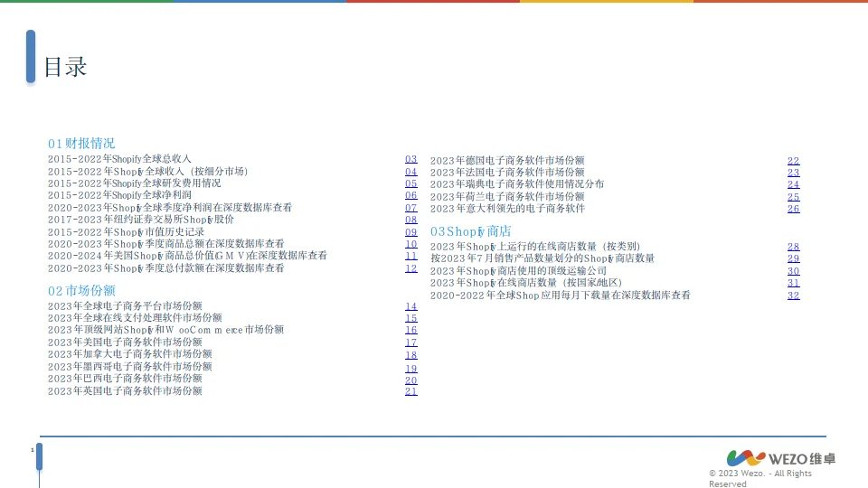Follow page link 12 for 季度总付款额
The image size is (868, 488).
tap(410, 268)
